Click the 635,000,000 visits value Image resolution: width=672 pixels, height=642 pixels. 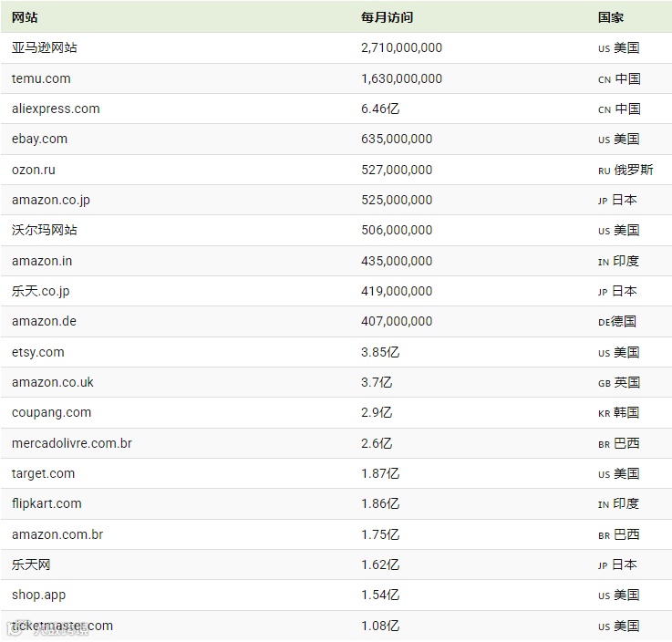(397, 139)
